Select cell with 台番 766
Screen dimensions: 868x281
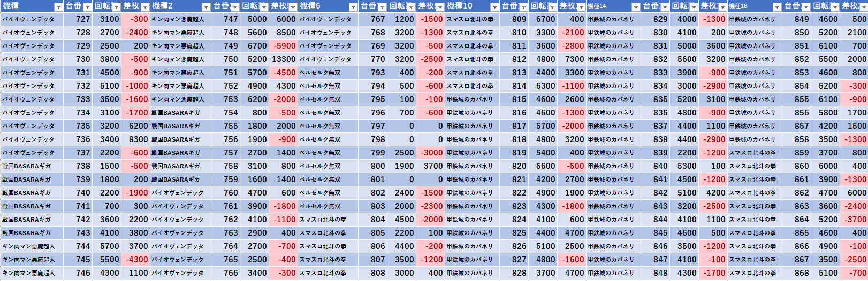[226, 273]
